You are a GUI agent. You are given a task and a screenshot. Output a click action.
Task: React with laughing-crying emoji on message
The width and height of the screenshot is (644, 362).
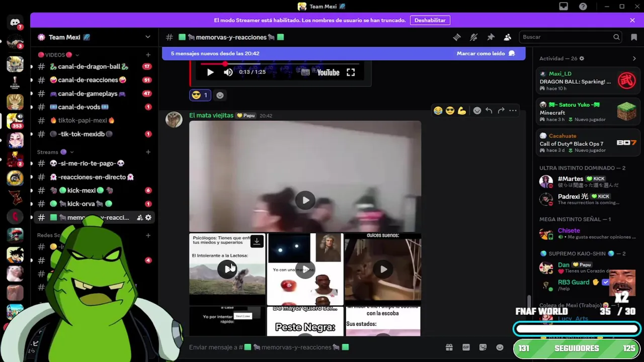click(438, 111)
